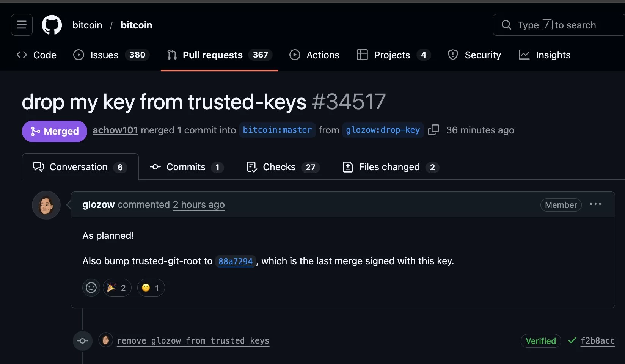This screenshot has width=625, height=364.
Task: Click the 88a7294 commit link
Action: click(235, 261)
